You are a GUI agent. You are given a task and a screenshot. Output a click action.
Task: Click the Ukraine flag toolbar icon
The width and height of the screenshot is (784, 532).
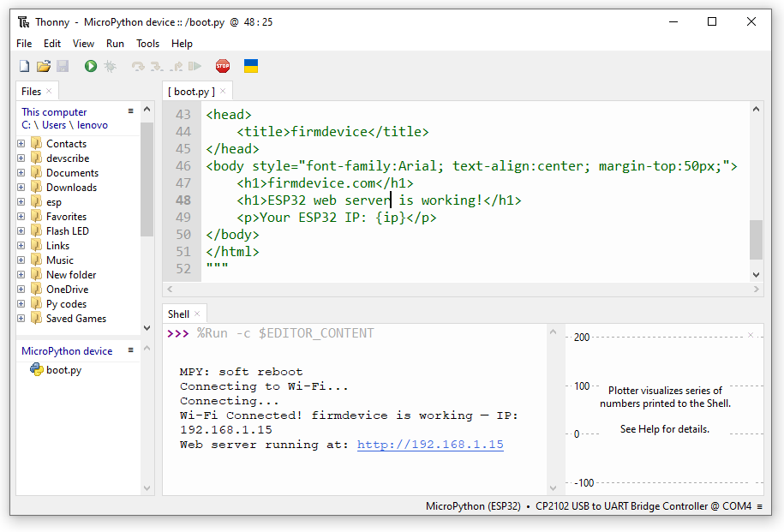point(250,65)
